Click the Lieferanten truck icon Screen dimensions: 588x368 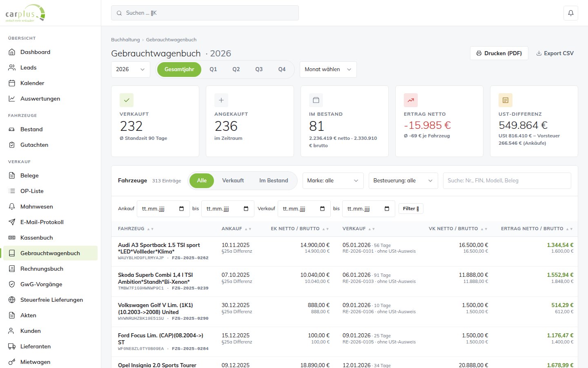12,346
